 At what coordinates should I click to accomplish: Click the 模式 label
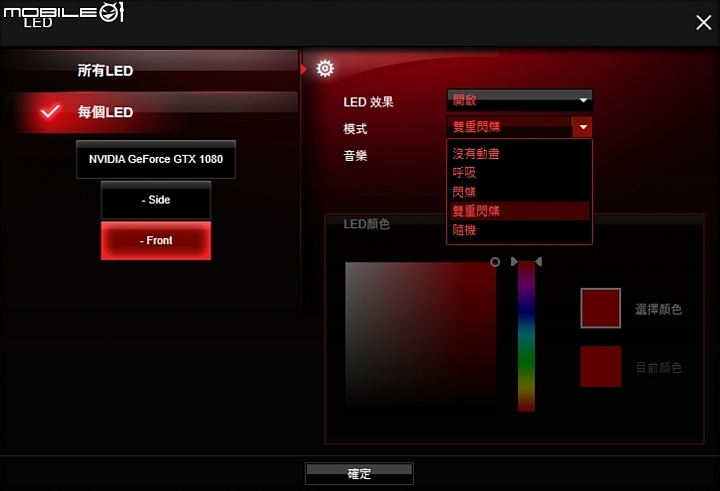coord(355,129)
